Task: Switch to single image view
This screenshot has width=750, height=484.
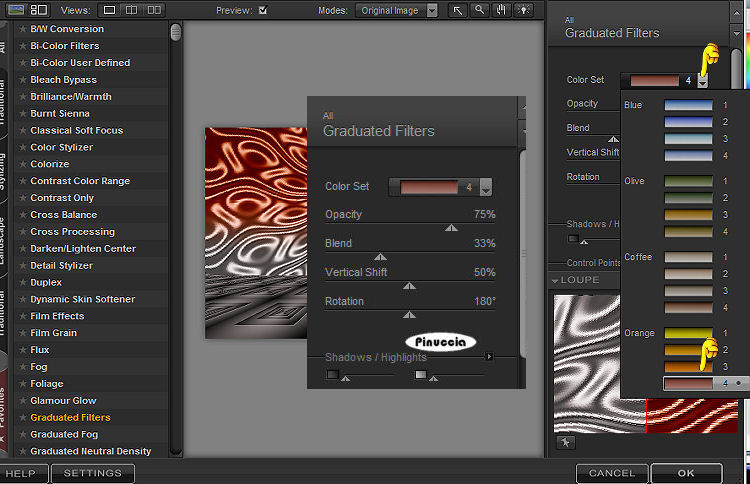Action: point(108,10)
